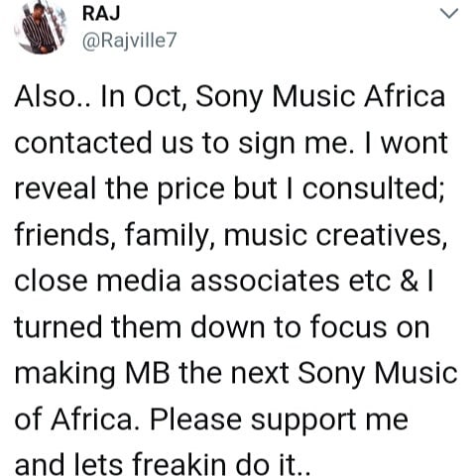Expand the tweet options chevron
This screenshot has width=476, height=476.
click(449, 14)
